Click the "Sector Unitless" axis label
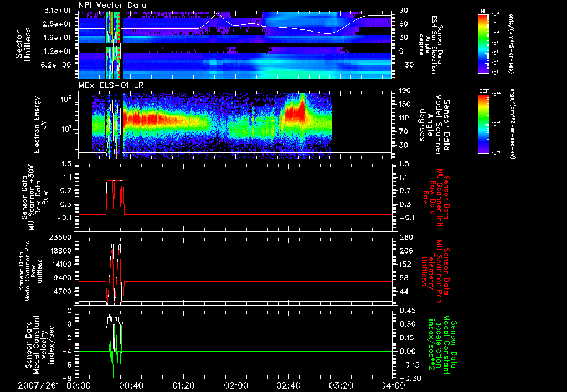Screen dimensions: 567x392 pyautogui.click(x=23, y=44)
